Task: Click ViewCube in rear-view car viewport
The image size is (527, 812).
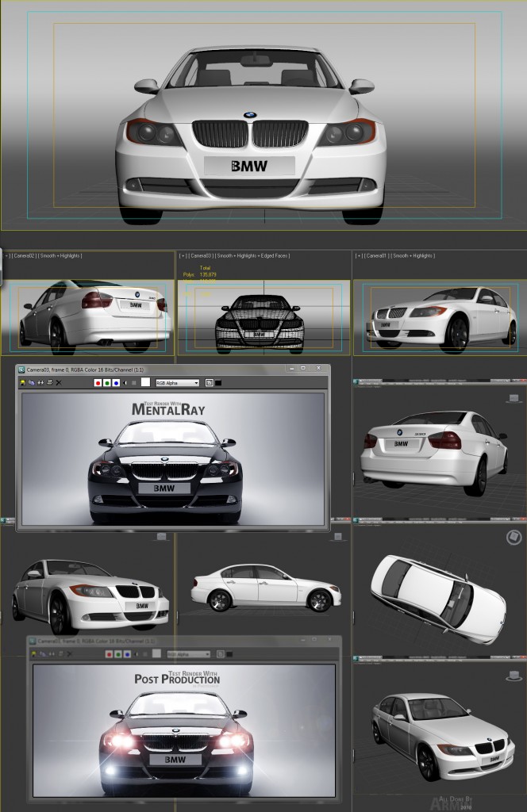Action: pos(514,398)
